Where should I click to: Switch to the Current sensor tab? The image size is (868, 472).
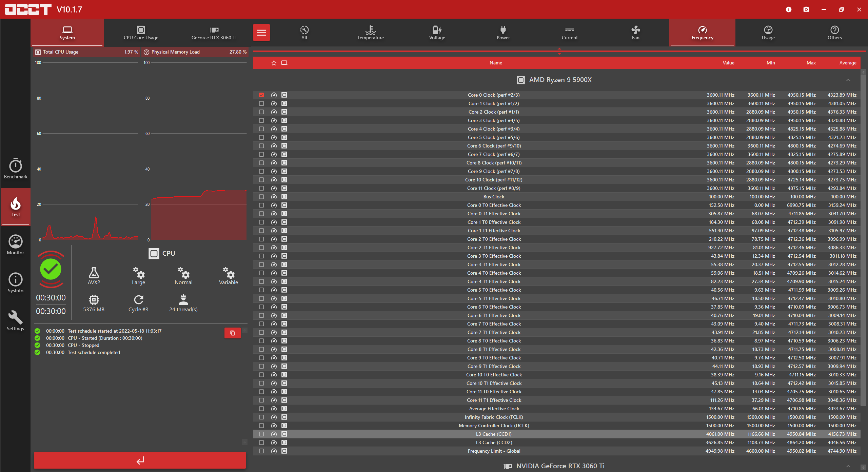[570, 33]
